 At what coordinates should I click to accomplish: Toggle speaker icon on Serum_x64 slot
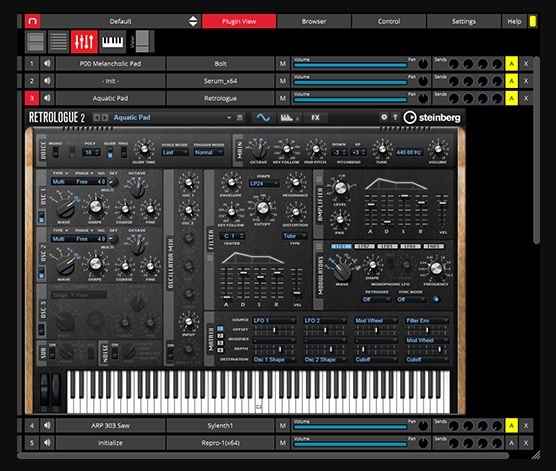point(47,81)
